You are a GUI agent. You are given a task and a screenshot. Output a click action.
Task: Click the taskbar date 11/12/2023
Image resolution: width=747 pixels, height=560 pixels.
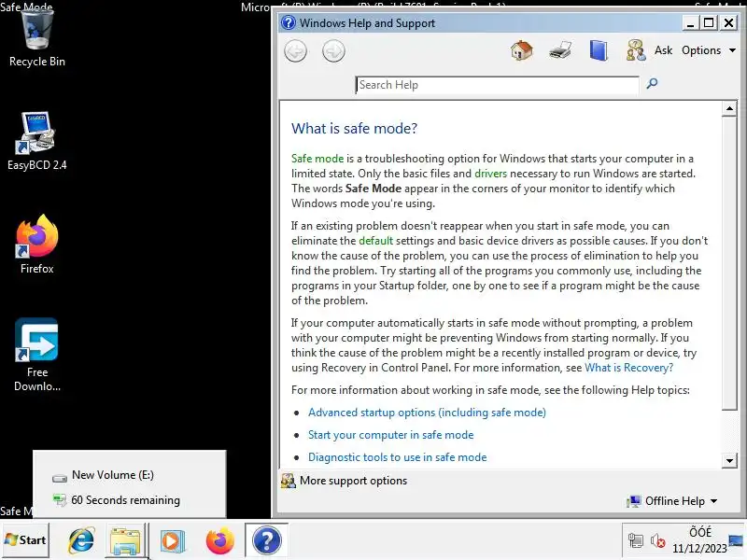699,549
